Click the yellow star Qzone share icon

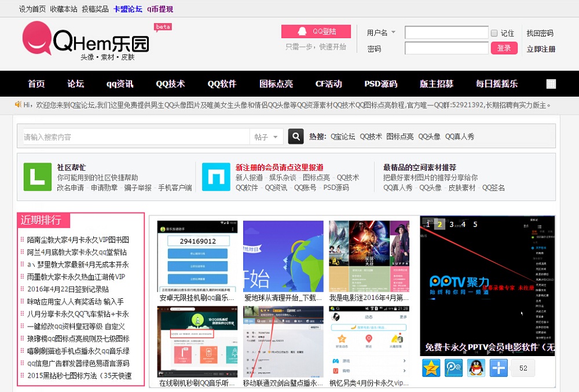click(x=431, y=368)
